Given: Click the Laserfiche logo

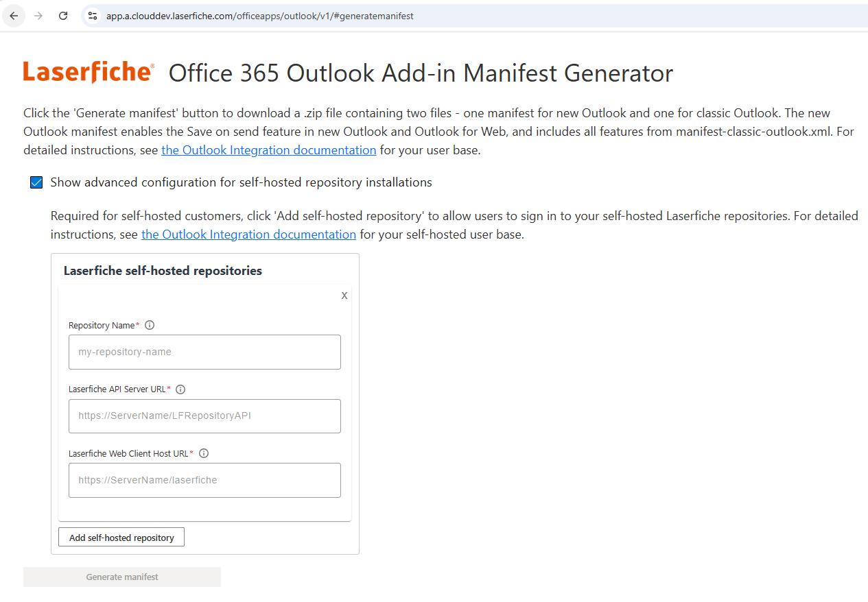Looking at the screenshot, I should tap(89, 72).
